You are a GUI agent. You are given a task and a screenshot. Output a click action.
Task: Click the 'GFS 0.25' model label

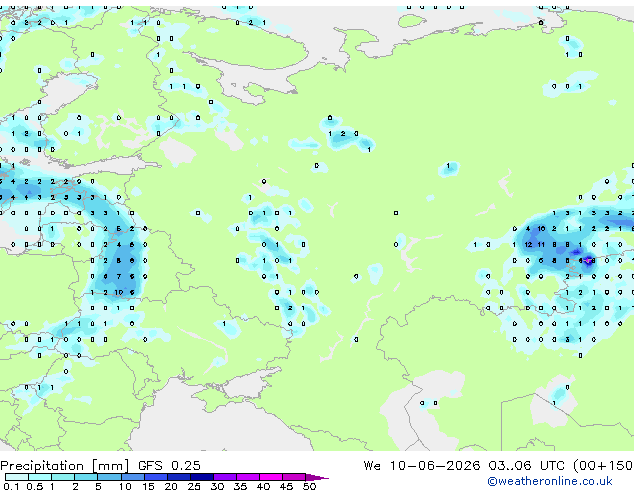point(169,466)
